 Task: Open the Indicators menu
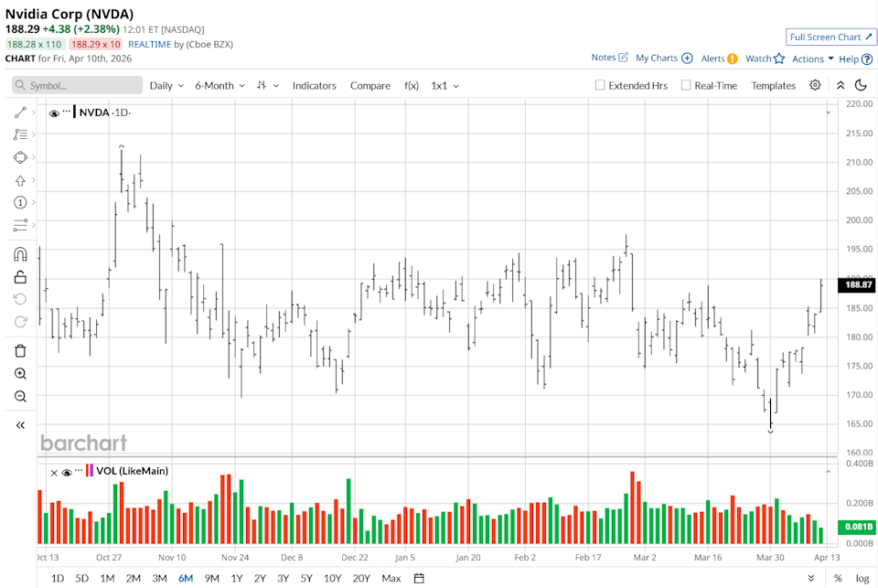314,85
